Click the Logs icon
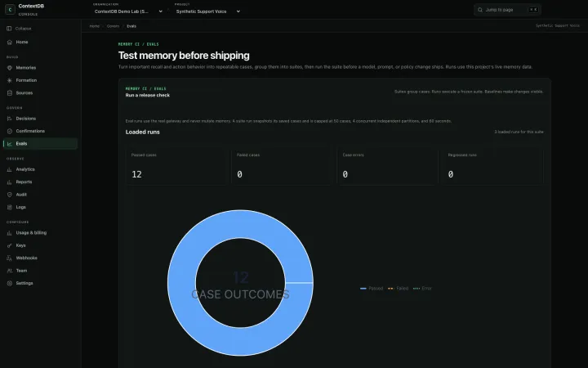 click(x=9, y=207)
